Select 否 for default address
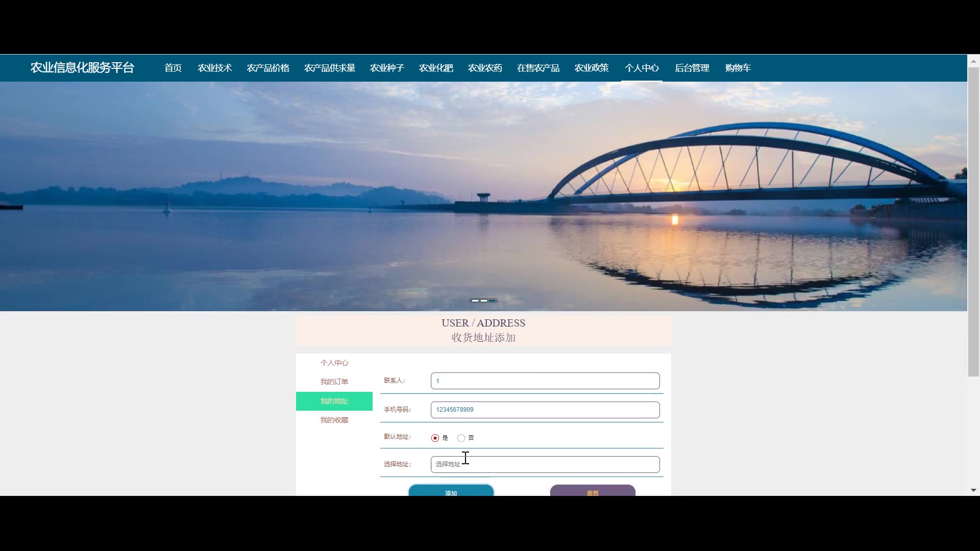The height and width of the screenshot is (551, 980). coord(461,438)
